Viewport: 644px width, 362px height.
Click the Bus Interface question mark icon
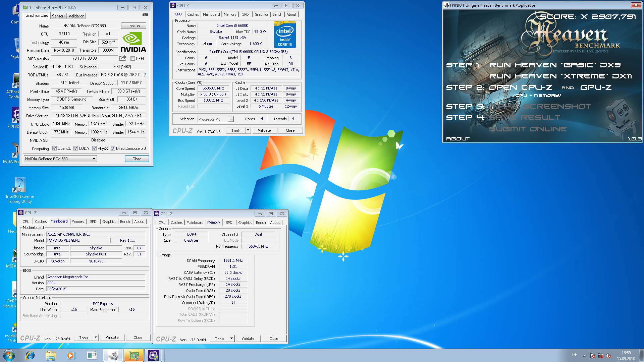pyautogui.click(x=145, y=75)
